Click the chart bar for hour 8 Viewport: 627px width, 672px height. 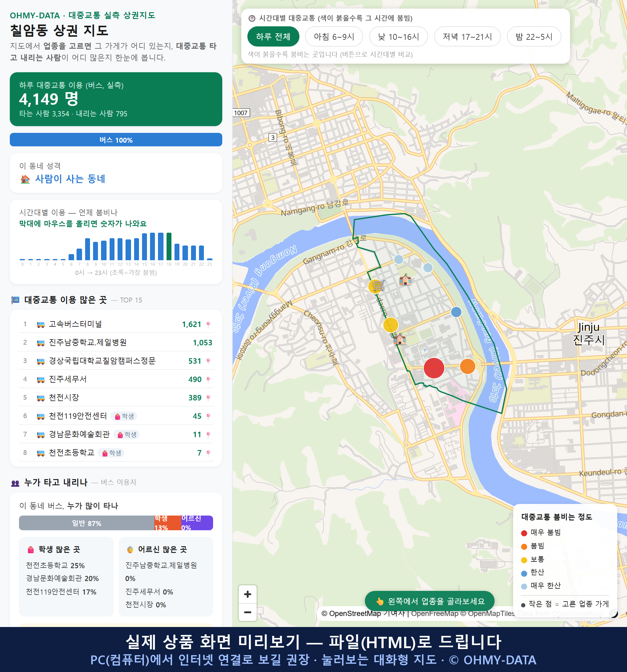point(88,249)
